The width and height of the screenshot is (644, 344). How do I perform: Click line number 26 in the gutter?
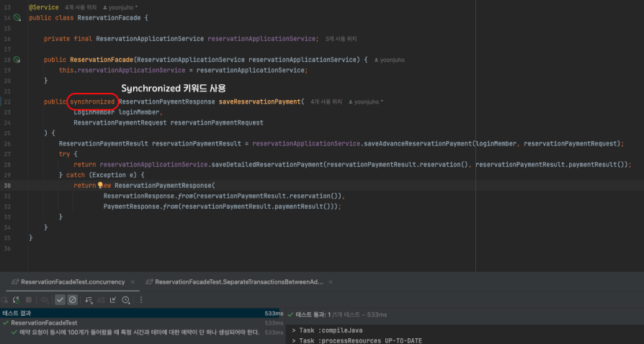[7, 144]
